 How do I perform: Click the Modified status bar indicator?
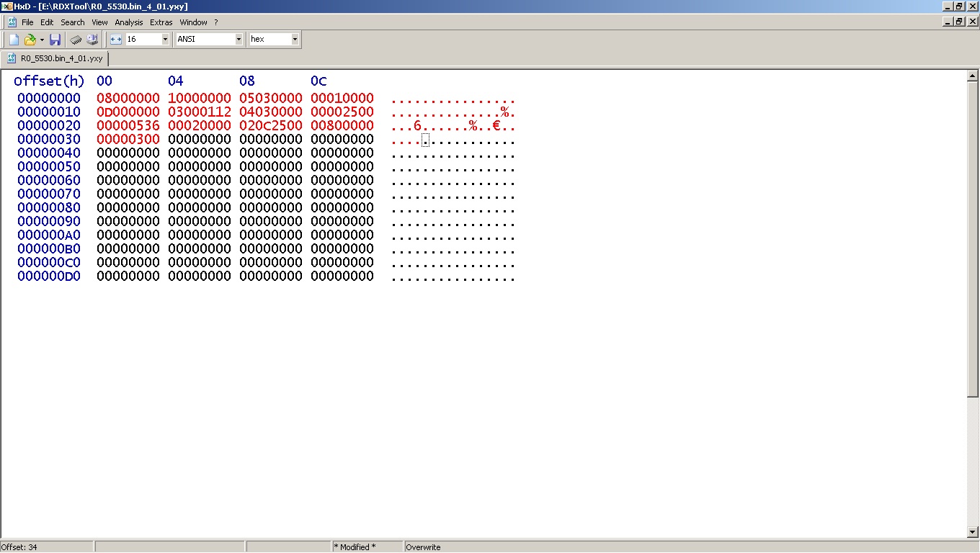click(x=367, y=547)
